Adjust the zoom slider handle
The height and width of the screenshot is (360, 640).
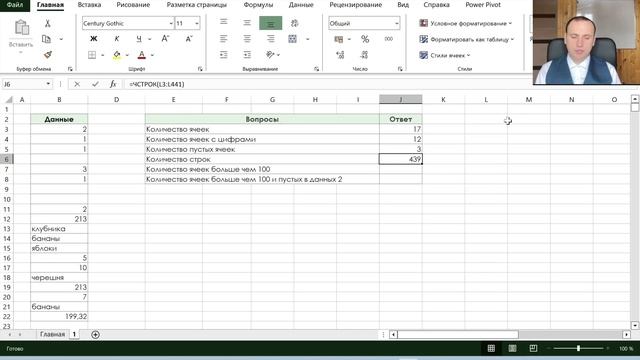click(578, 348)
